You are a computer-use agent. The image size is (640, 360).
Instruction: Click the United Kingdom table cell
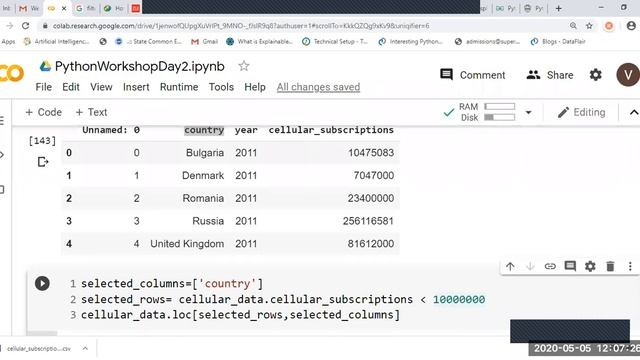pyautogui.click(x=187, y=244)
